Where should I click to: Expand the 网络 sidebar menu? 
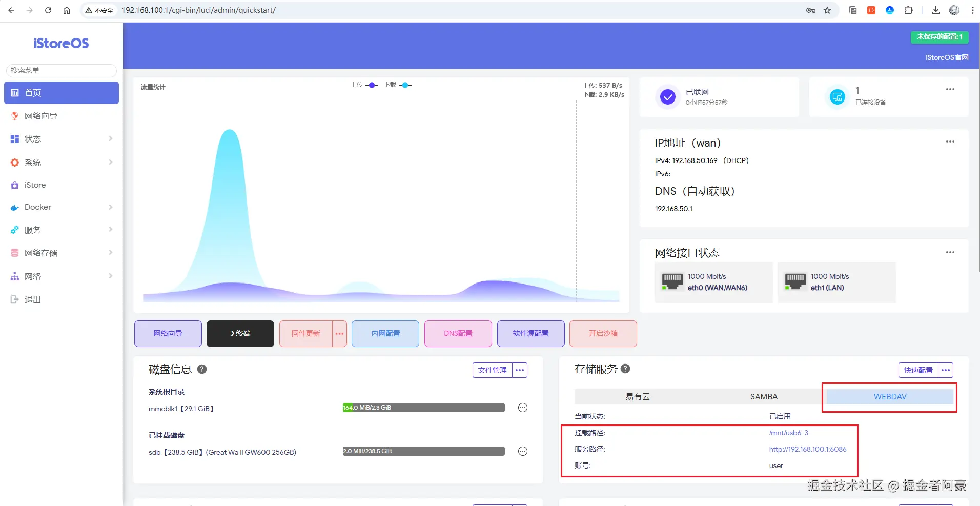point(62,276)
